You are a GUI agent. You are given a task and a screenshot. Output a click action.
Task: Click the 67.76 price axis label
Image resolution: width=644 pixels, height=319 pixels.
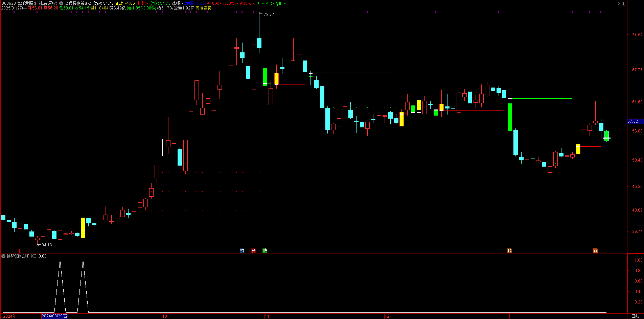click(x=637, y=70)
